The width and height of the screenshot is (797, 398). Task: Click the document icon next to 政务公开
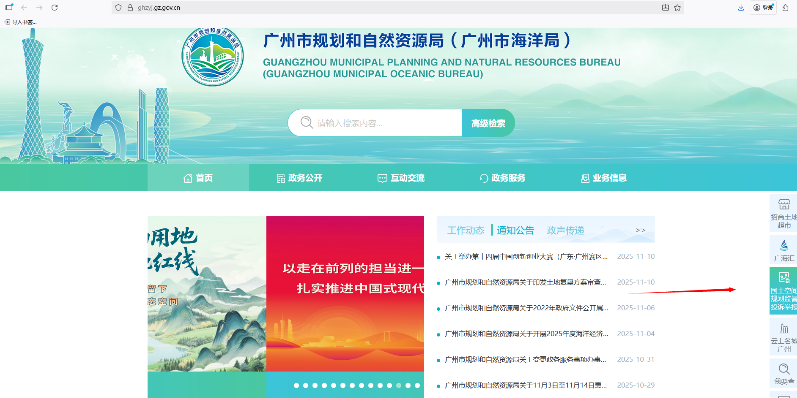tap(280, 178)
